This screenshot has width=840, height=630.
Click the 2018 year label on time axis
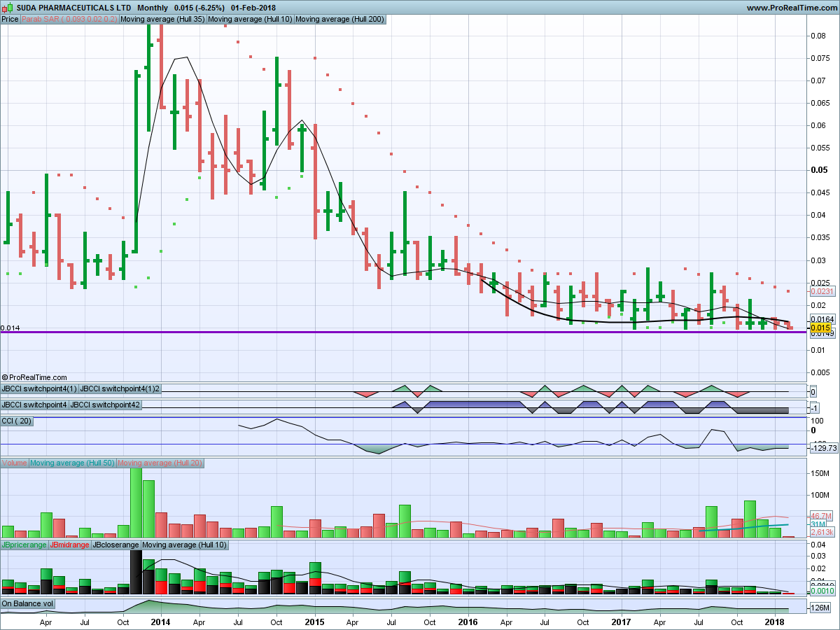(x=774, y=622)
